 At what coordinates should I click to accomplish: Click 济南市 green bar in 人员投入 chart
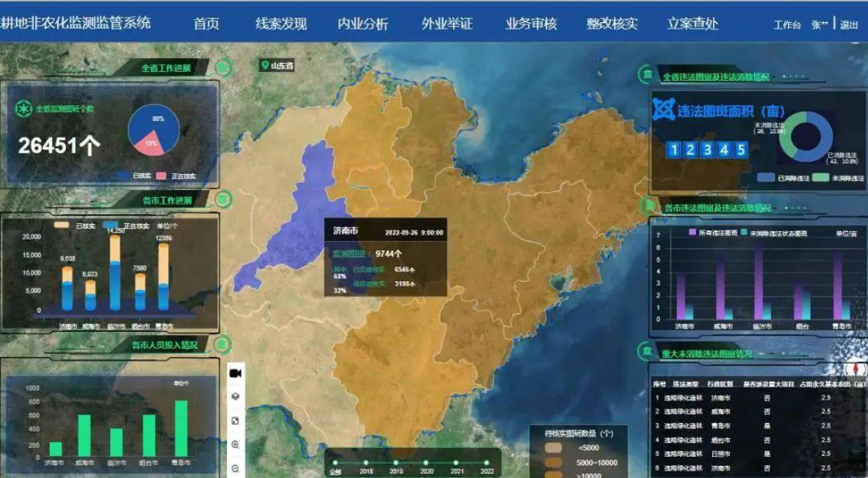pos(56,449)
